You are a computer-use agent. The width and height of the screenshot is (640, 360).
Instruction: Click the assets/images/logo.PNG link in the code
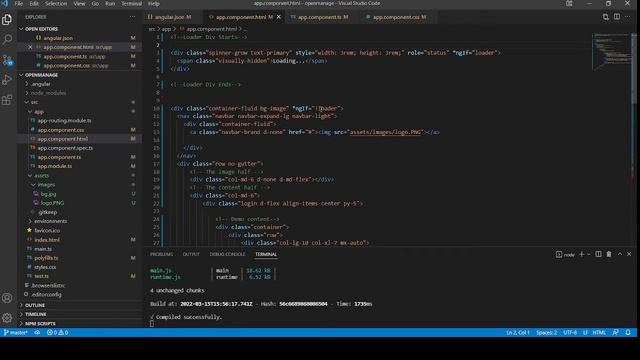pos(385,132)
